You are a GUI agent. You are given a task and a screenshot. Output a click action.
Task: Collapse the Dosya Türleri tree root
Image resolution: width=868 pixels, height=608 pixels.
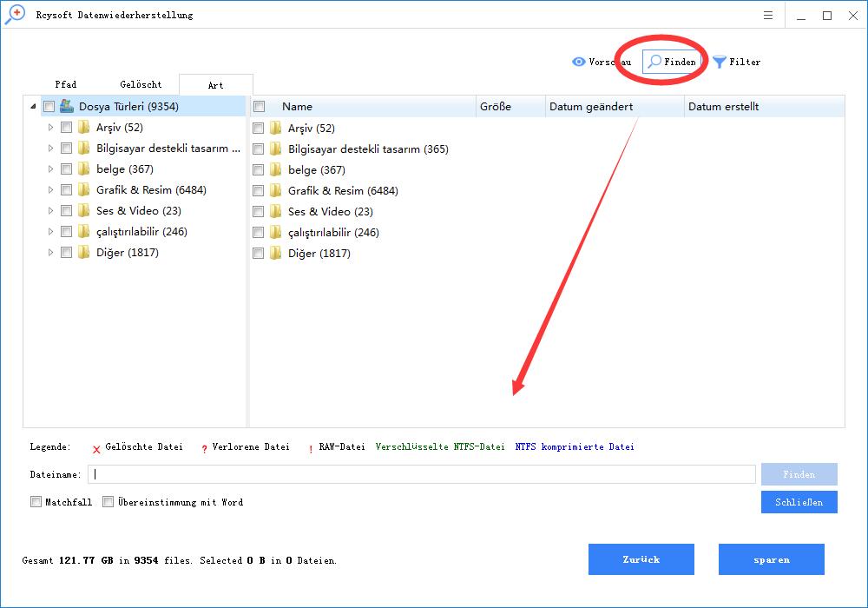(33, 106)
